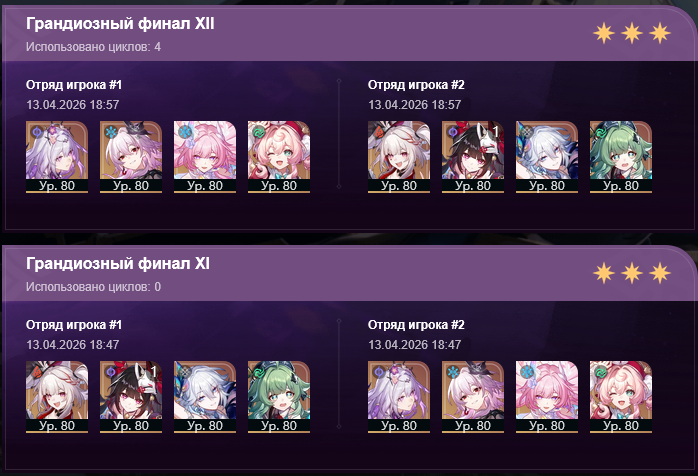Click the three-star rating of Грандиозный финал XII
This screenshot has height=476, width=698.
point(632,33)
